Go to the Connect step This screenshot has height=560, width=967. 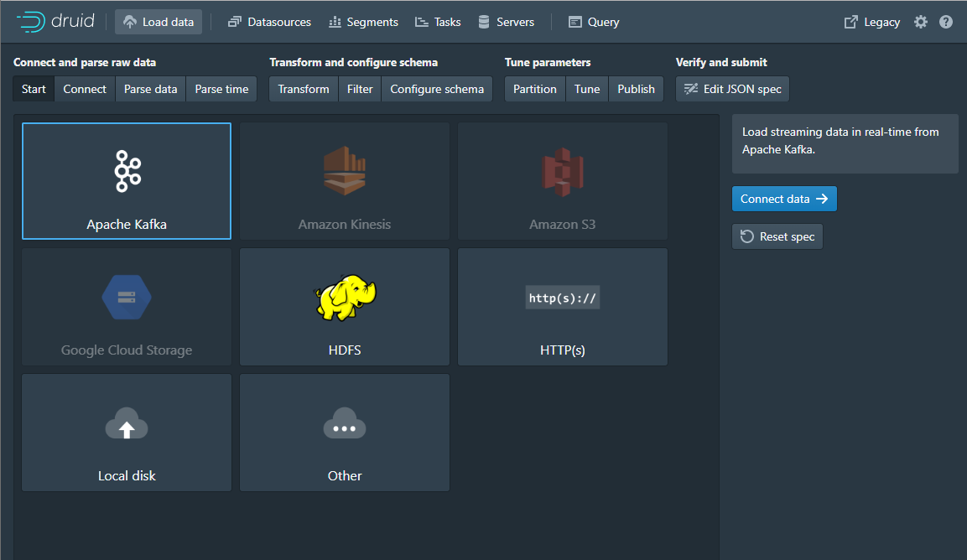click(x=85, y=89)
